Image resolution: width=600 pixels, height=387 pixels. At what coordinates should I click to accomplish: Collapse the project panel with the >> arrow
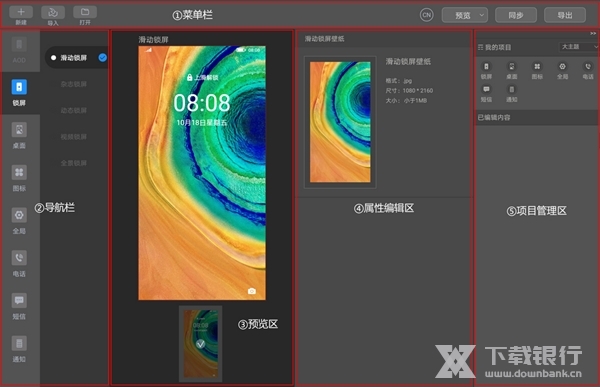(593, 34)
